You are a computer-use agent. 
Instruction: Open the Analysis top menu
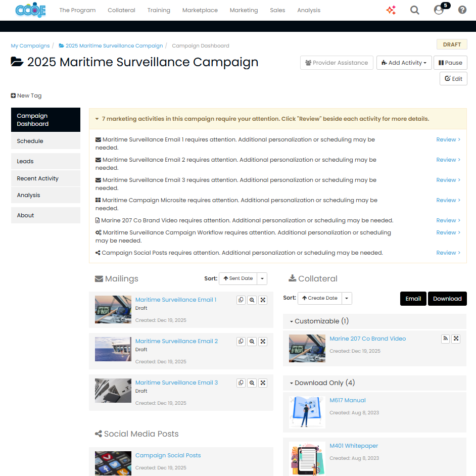click(309, 10)
